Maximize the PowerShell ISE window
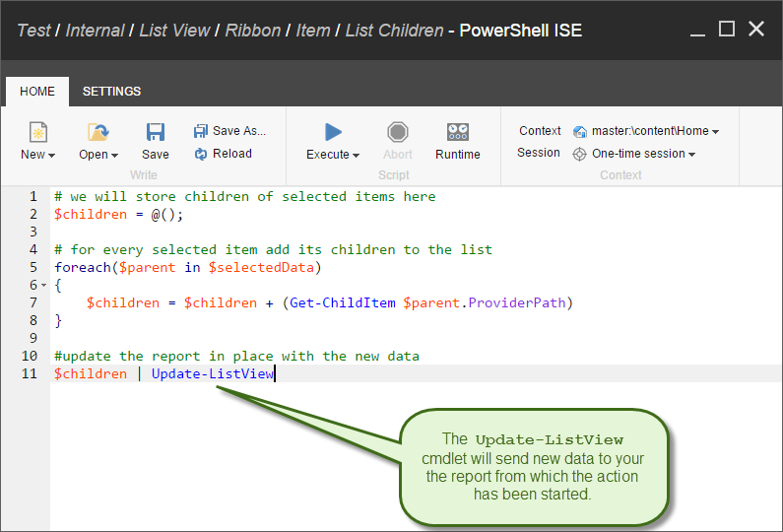This screenshot has height=532, width=783. point(727,29)
